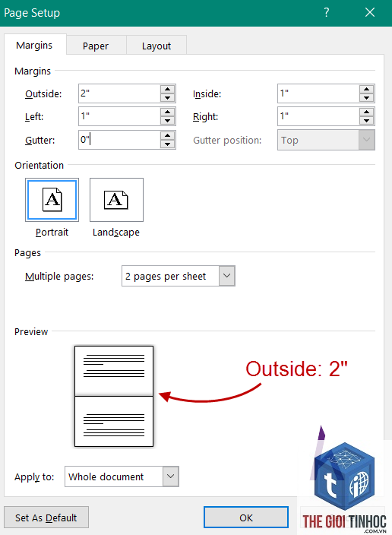Open the Apply to dropdown
The width and height of the screenshot is (392, 535).
tap(171, 476)
